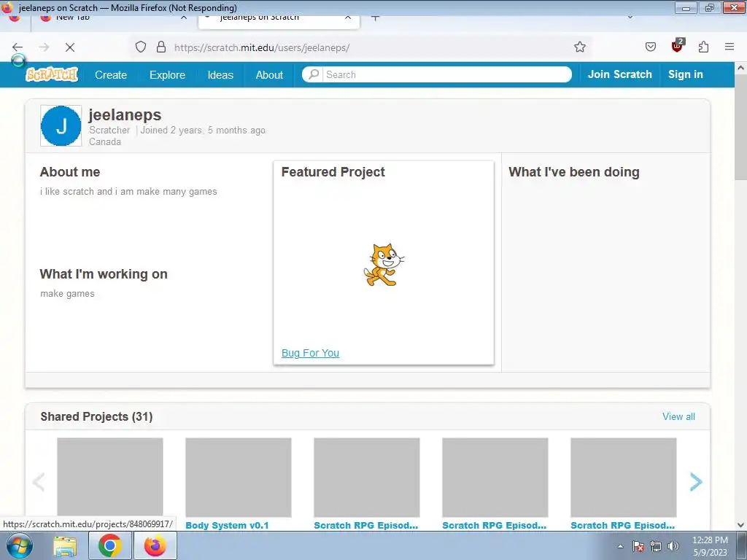The height and width of the screenshot is (560, 747).
Task: Show previous shared projects with left arrow
Action: tap(38, 482)
